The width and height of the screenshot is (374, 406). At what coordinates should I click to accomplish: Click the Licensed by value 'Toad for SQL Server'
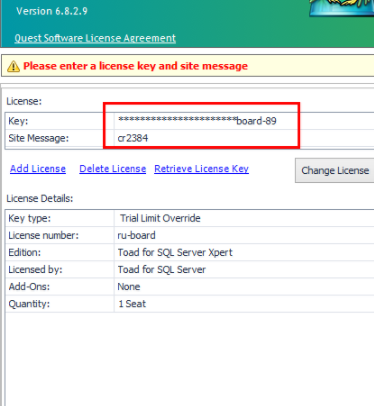pos(162,270)
